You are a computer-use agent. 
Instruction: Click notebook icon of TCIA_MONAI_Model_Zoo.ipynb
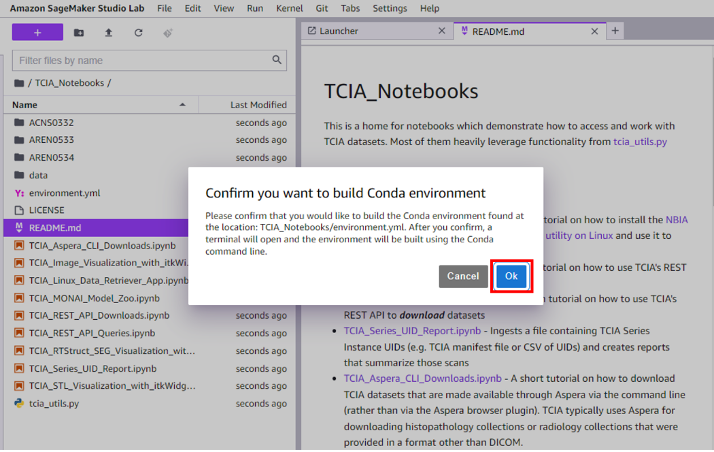point(19,298)
